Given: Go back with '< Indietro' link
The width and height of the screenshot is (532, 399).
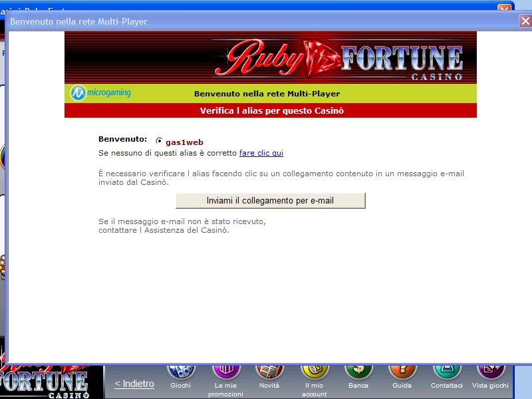Looking at the screenshot, I should (134, 384).
